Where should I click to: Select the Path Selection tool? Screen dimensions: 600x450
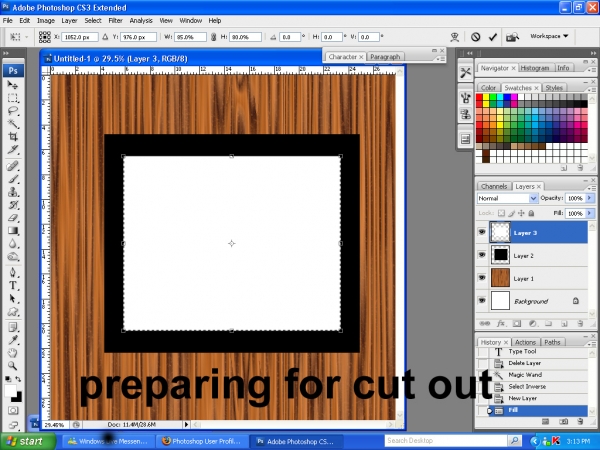(13, 298)
